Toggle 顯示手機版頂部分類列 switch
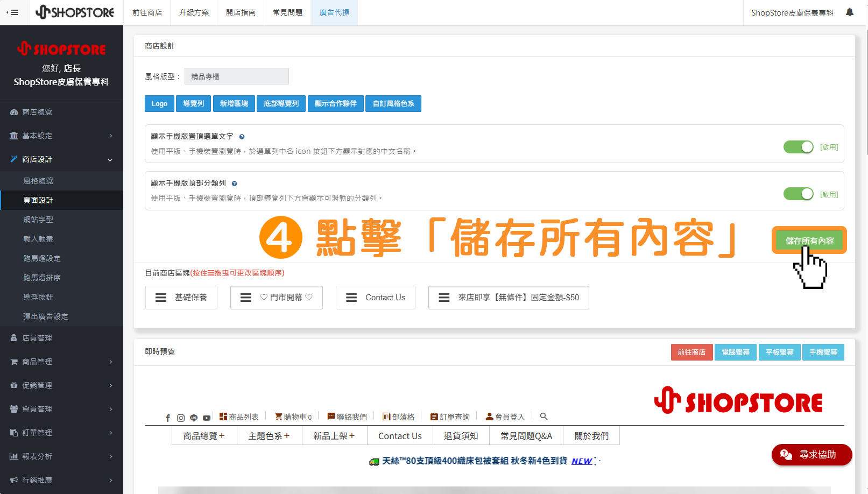This screenshot has height=494, width=868. 798,194
